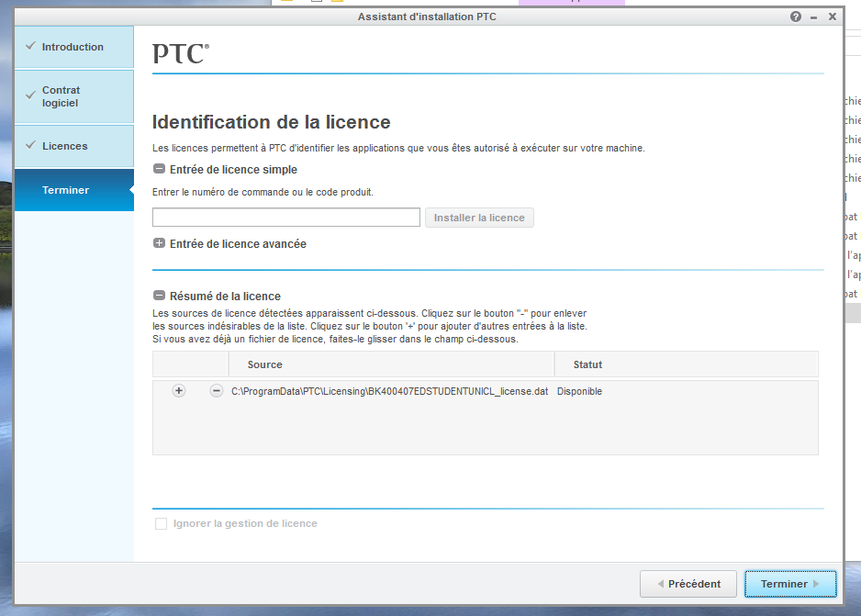Click checkmark icon beside Contrat logiciel
The height and width of the screenshot is (616, 861).
pyautogui.click(x=31, y=95)
